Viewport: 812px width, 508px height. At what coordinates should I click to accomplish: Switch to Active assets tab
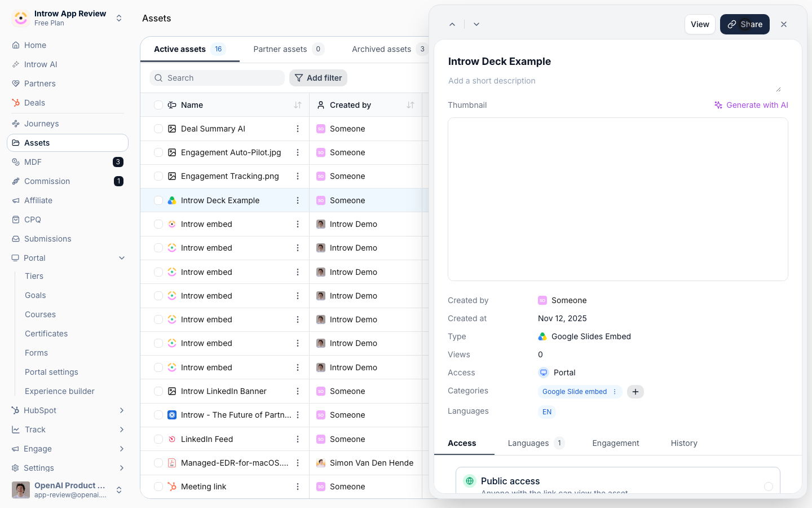[190, 49]
